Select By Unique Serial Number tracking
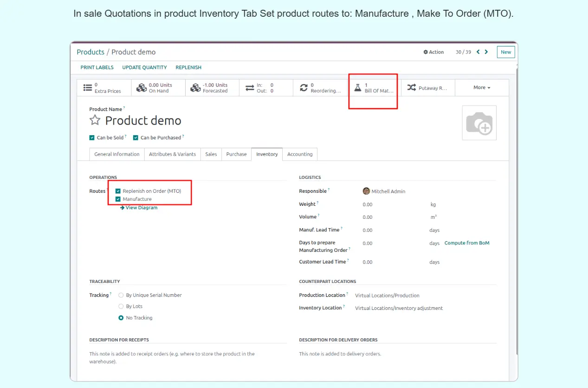The width and height of the screenshot is (588, 388). pos(121,295)
